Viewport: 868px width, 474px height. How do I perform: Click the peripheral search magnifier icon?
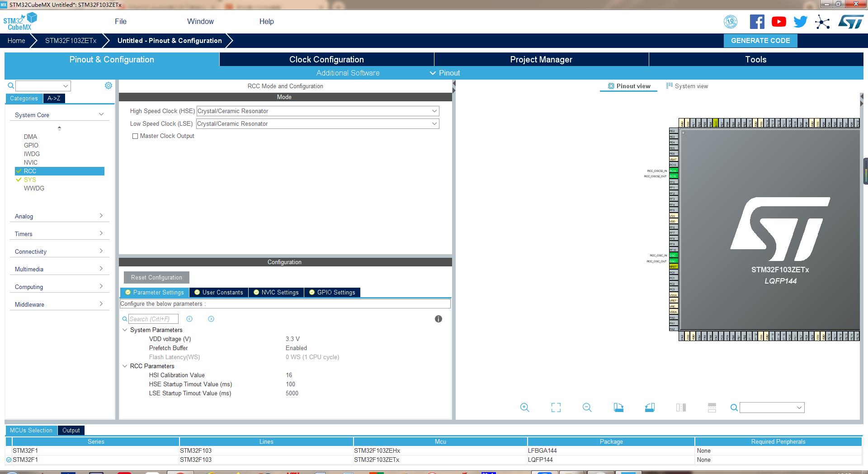11,85
